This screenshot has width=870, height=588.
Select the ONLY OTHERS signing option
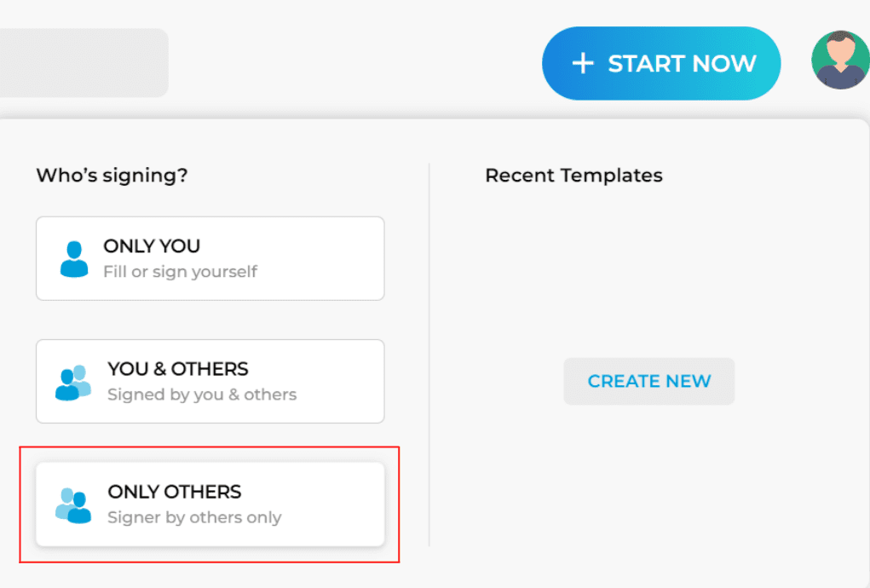(x=210, y=504)
